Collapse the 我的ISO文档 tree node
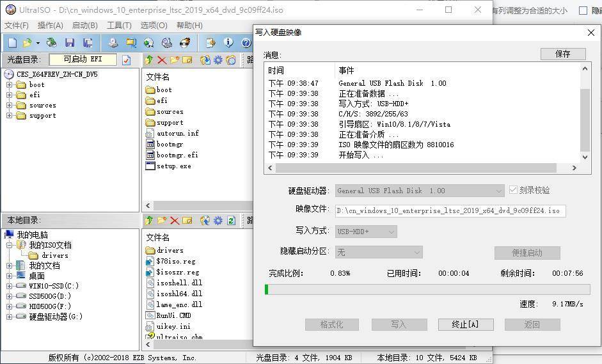The height and width of the screenshot is (364, 602). (9, 245)
